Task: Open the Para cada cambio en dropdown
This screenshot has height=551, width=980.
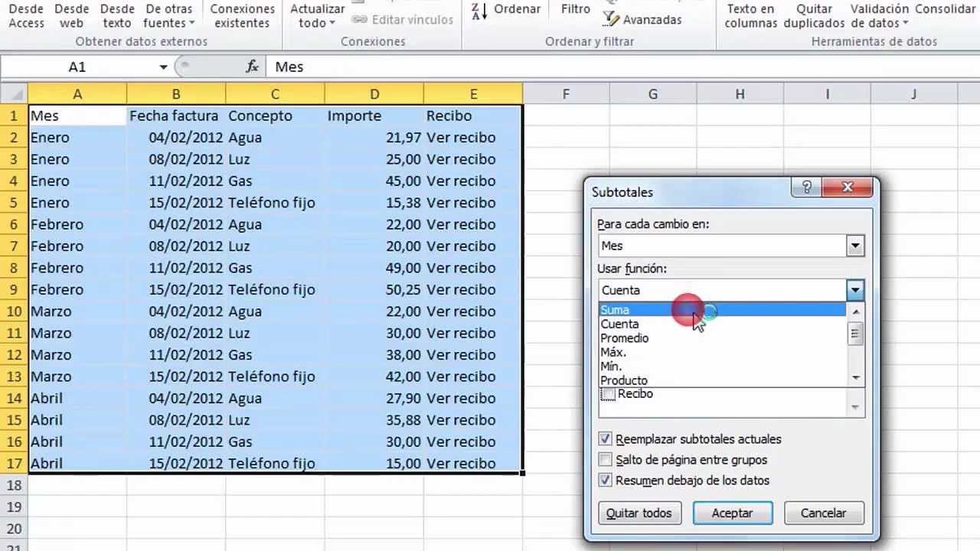Action: pos(855,246)
